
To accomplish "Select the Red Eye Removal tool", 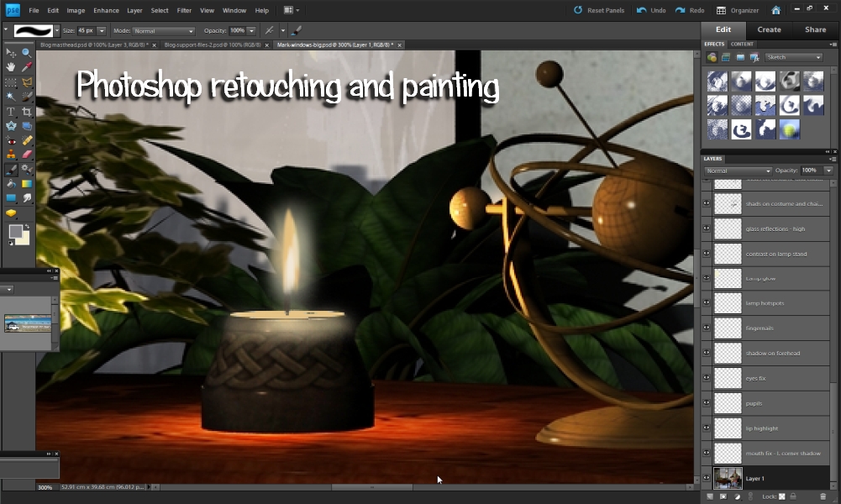I will click(11, 140).
